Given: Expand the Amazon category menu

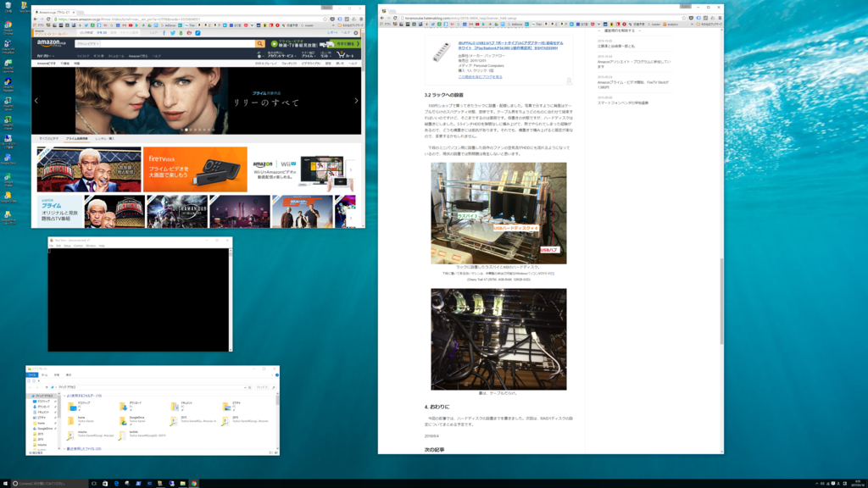Looking at the screenshot, I should pos(46,56).
